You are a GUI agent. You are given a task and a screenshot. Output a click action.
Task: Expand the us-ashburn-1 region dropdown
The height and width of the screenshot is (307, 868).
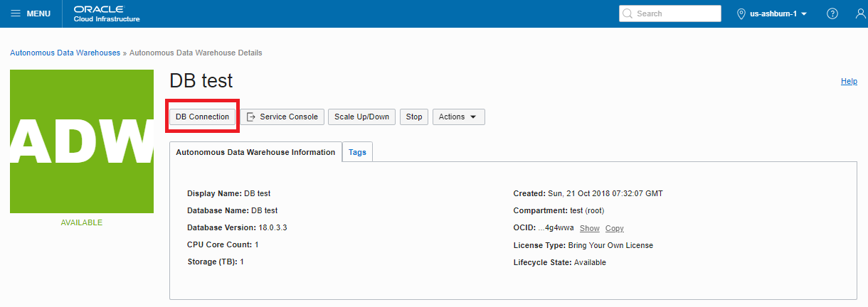pyautogui.click(x=771, y=14)
